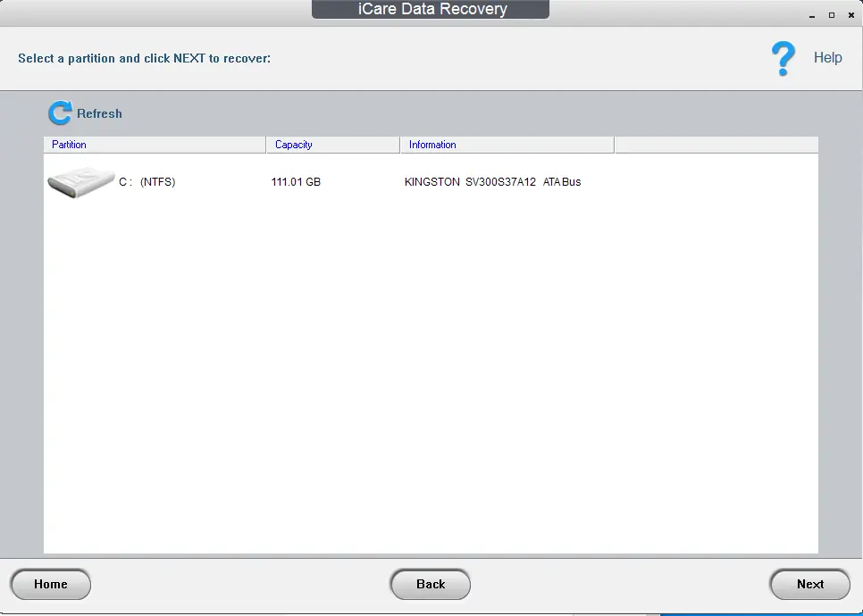863x616 pixels.
Task: Select the C: drive icon
Action: point(81,182)
